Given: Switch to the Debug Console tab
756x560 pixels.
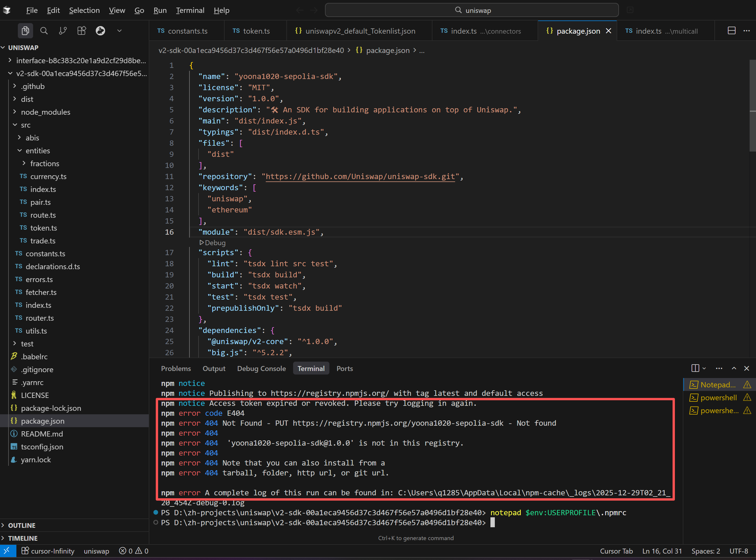Looking at the screenshot, I should [261, 368].
